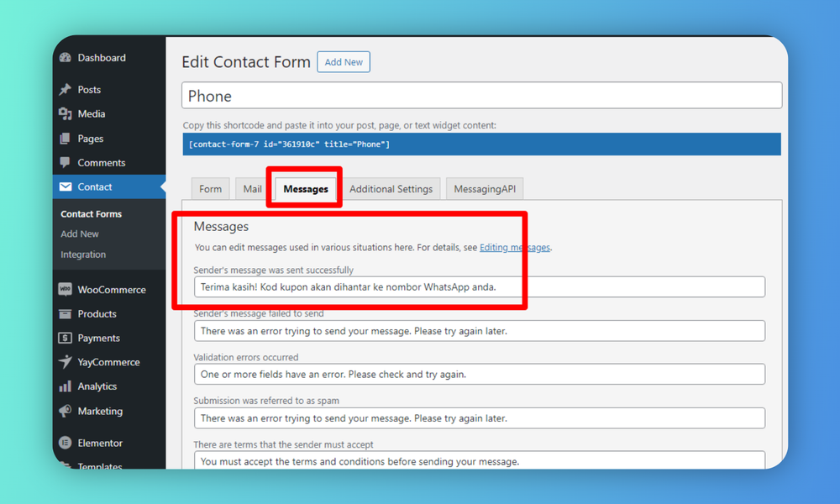Click the Products archive box icon
This screenshot has height=504, width=840.
pyautogui.click(x=66, y=314)
